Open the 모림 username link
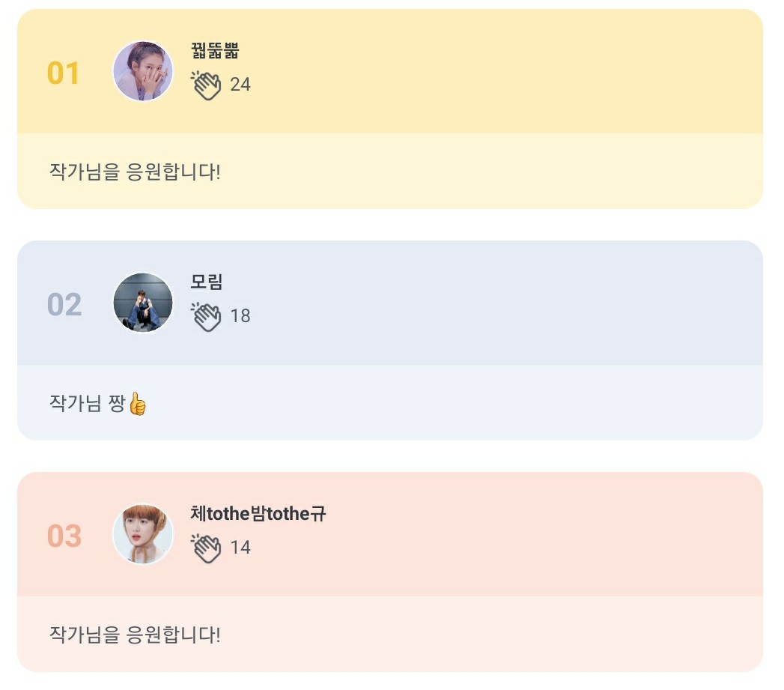 coord(207,282)
